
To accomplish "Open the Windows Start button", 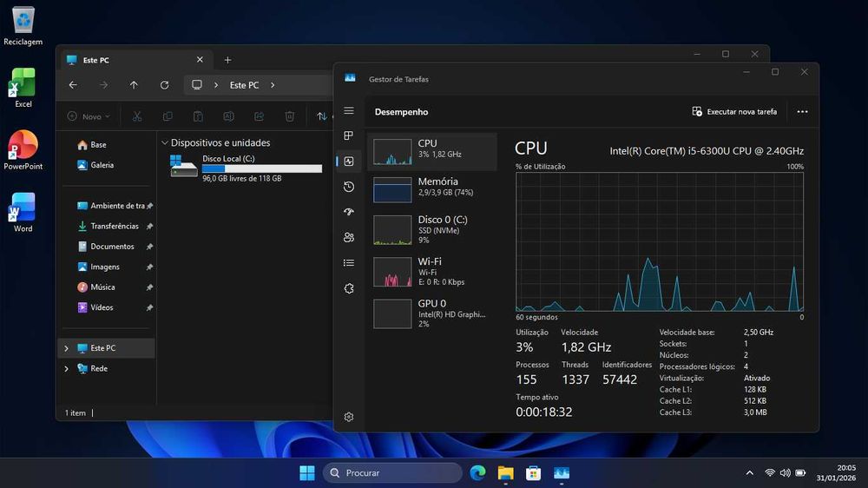I will [307, 473].
